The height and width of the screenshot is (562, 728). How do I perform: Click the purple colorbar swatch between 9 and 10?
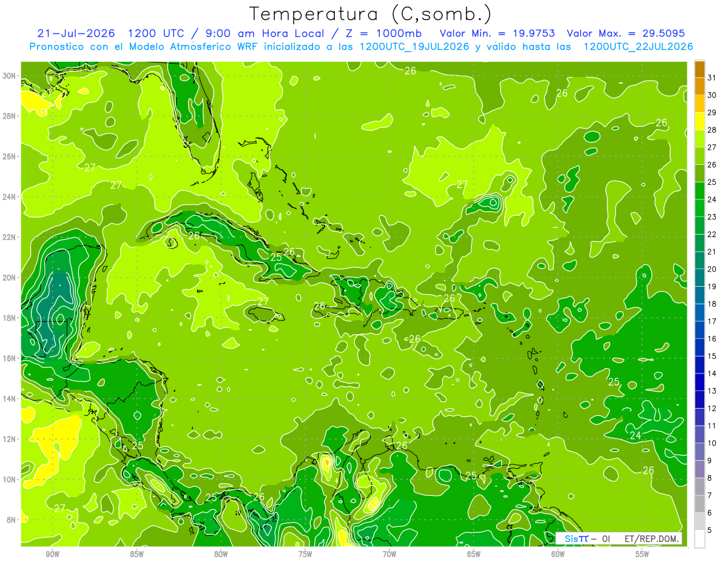(x=699, y=452)
